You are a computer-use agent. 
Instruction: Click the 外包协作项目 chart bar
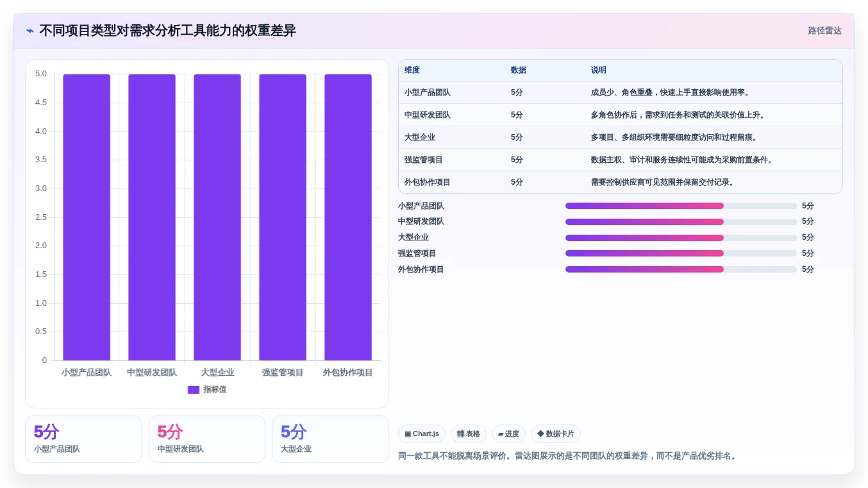[x=348, y=217]
